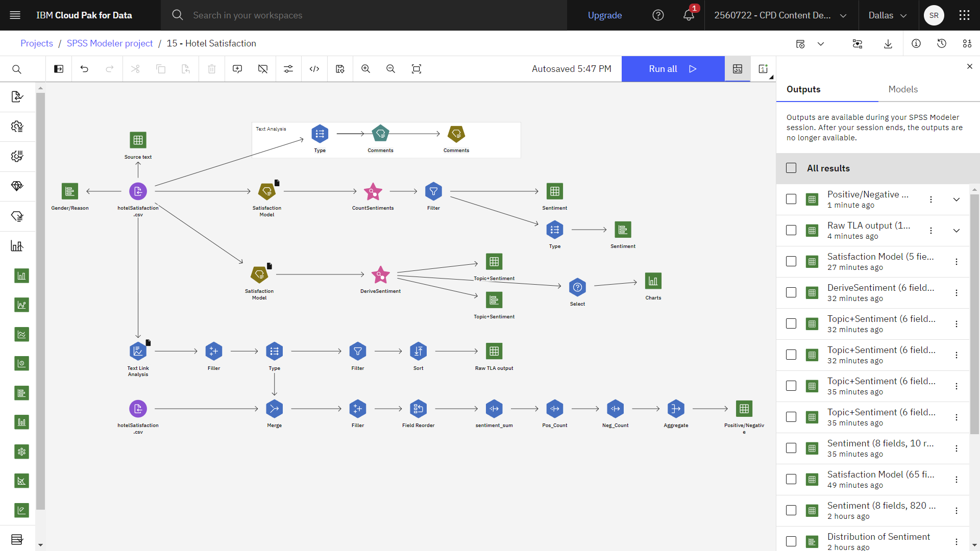
Task: Expand the Positive/Negative output entry
Action: [x=957, y=199]
